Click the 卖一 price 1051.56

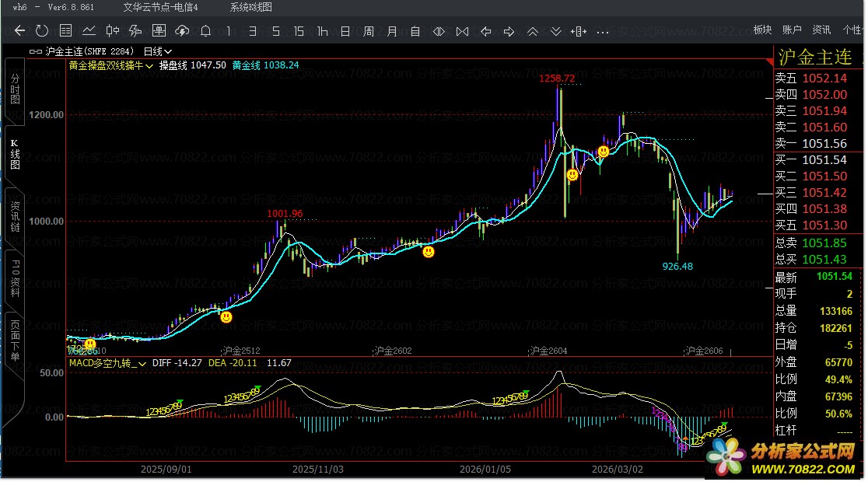coord(824,144)
